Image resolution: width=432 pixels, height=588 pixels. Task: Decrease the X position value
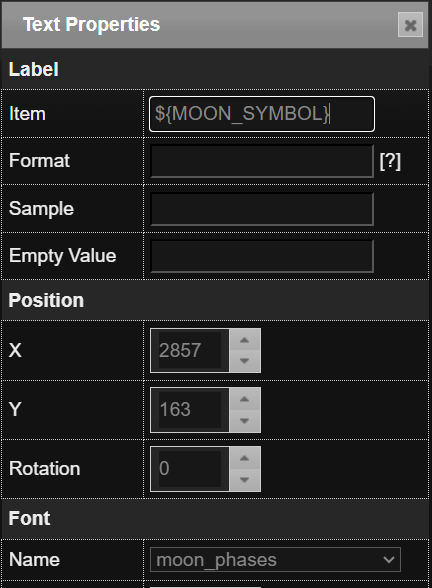[x=244, y=361]
